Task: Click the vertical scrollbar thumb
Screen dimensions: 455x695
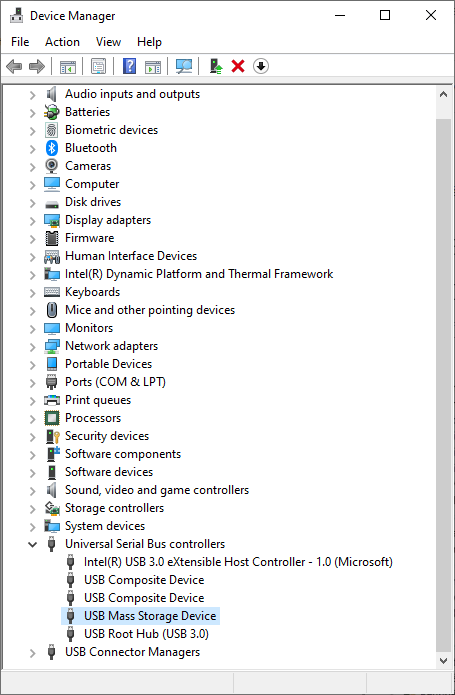Action: click(x=443, y=386)
